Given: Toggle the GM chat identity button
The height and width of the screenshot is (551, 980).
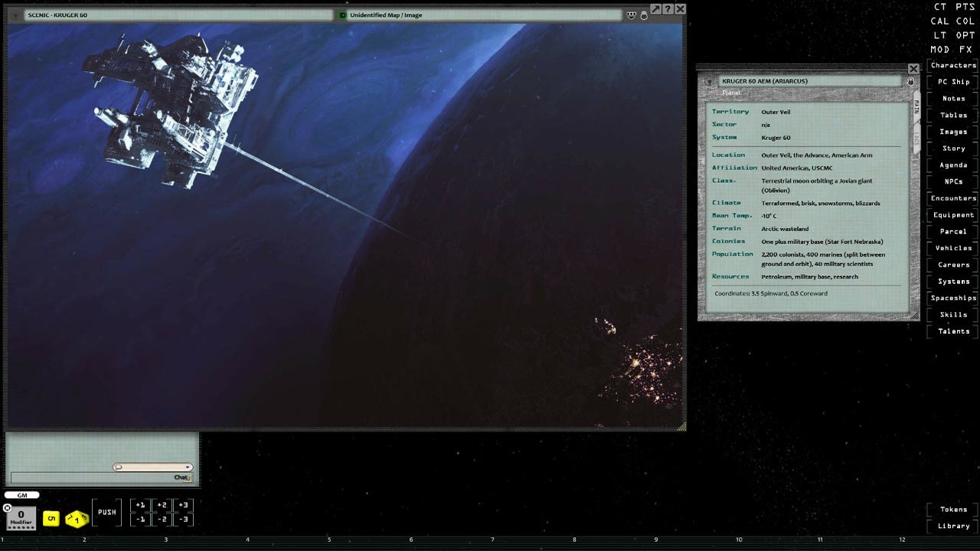Looking at the screenshot, I should (21, 496).
